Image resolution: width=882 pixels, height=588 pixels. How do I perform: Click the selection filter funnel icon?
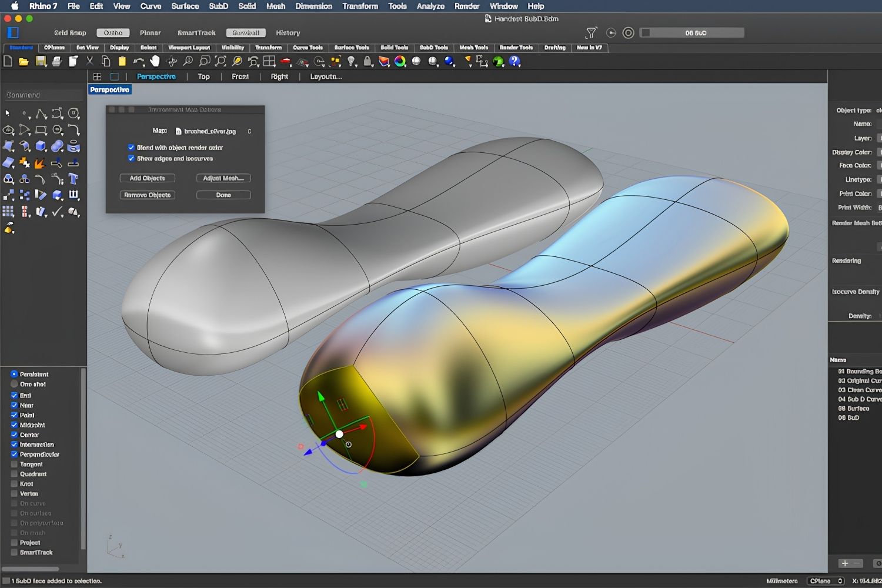[592, 32]
